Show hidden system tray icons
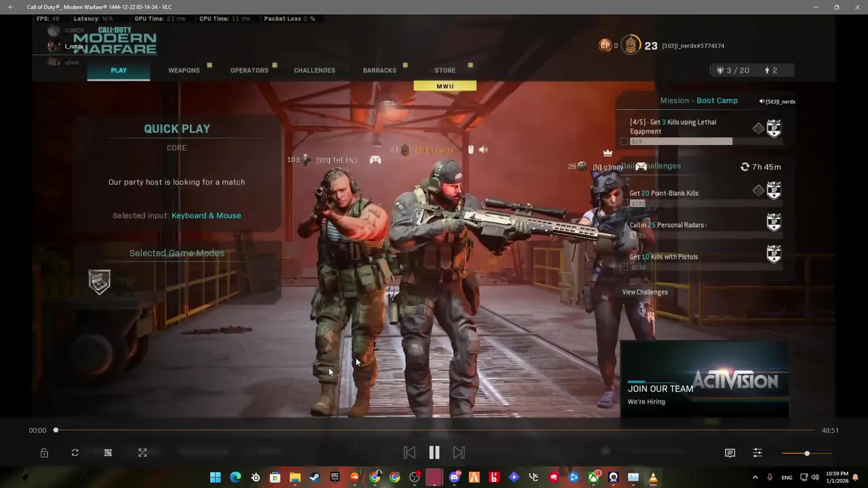The image size is (868, 488). coord(755,477)
